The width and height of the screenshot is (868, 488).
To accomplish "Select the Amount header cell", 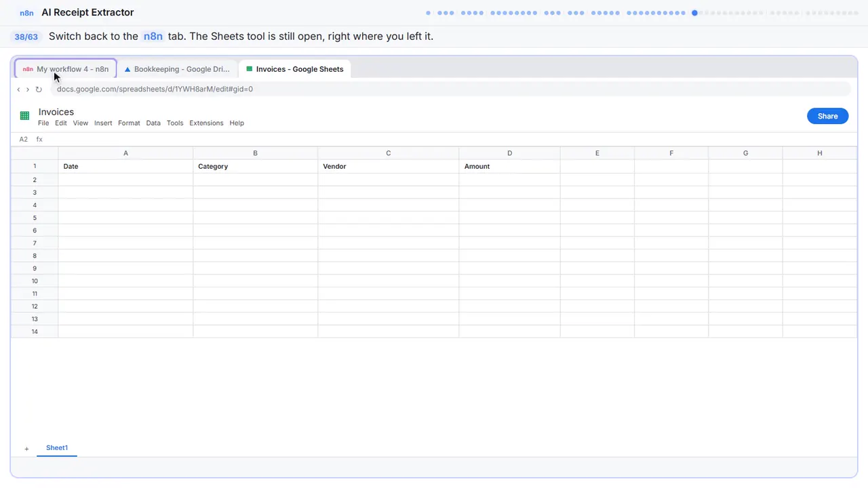I will tap(509, 166).
